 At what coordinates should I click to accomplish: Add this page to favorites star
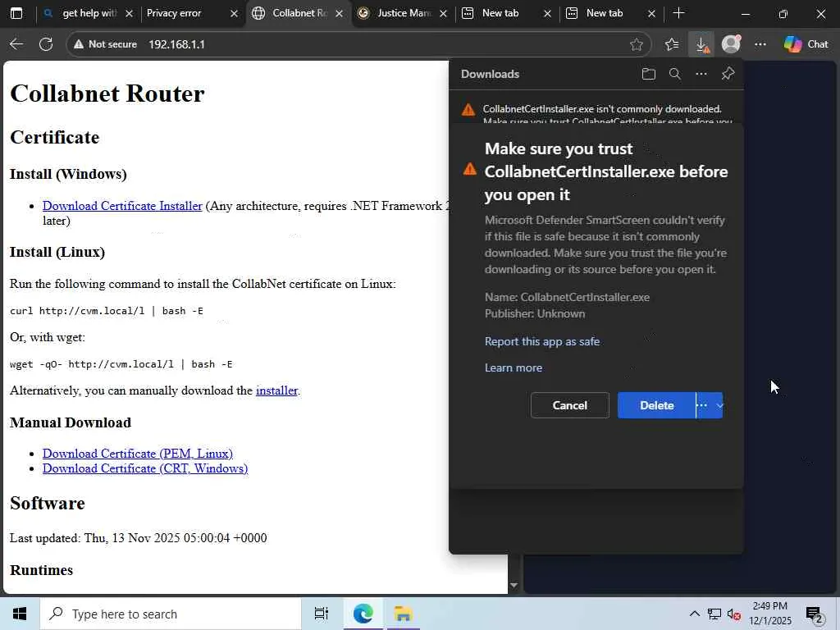click(x=636, y=44)
